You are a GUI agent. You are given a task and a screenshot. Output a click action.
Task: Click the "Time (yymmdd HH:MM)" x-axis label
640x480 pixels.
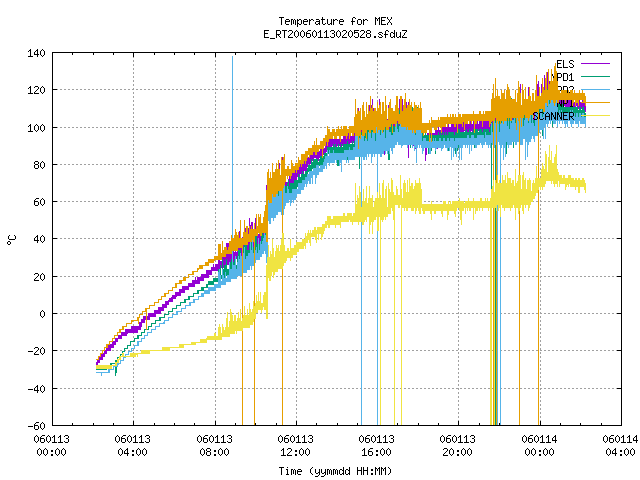point(336,471)
